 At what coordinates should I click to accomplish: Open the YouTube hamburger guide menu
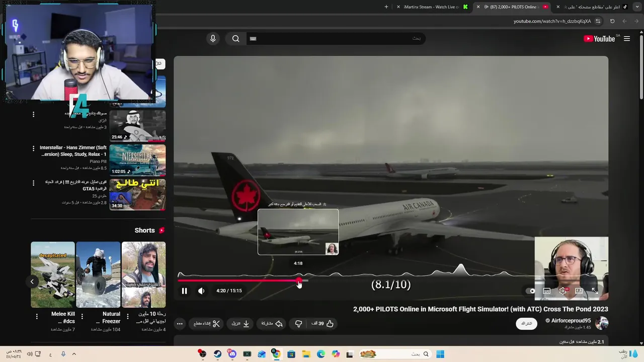(627, 39)
